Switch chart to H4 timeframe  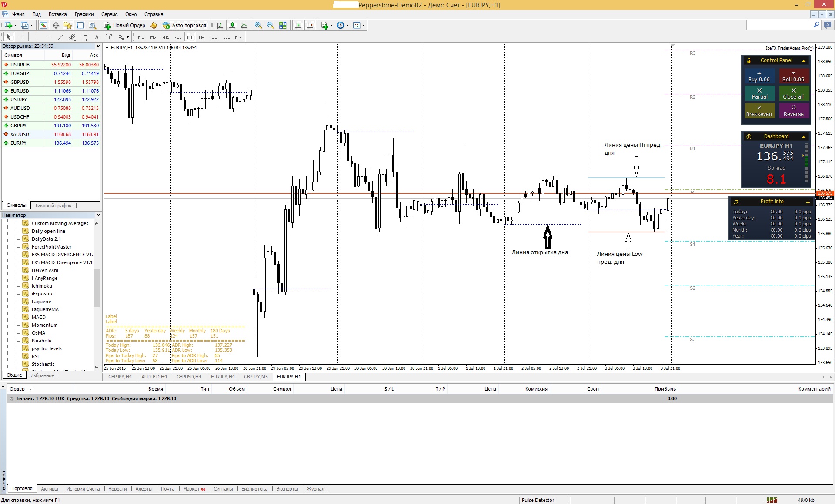coord(202,37)
